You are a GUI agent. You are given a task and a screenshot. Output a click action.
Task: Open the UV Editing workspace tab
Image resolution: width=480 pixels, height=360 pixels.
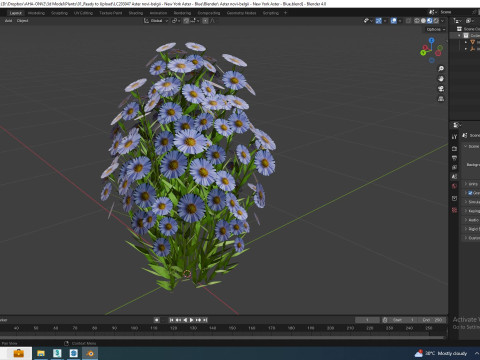click(x=83, y=13)
